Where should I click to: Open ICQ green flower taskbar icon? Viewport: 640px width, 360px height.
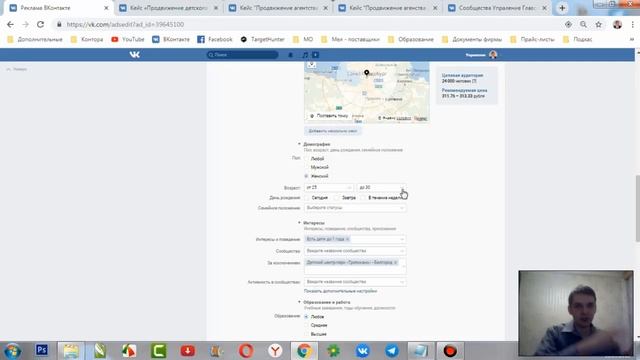333,351
